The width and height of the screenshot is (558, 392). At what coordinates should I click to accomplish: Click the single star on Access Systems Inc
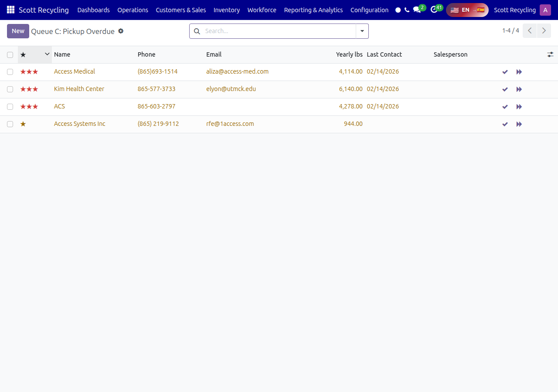pyautogui.click(x=23, y=124)
